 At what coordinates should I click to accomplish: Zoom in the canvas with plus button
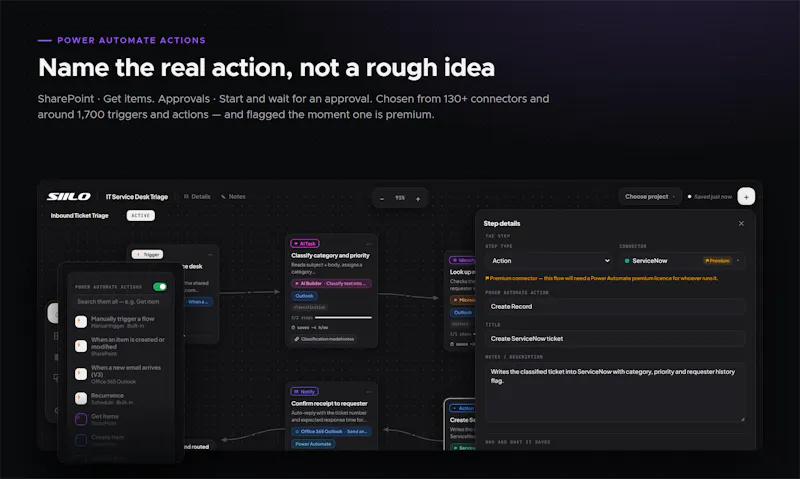(x=418, y=198)
